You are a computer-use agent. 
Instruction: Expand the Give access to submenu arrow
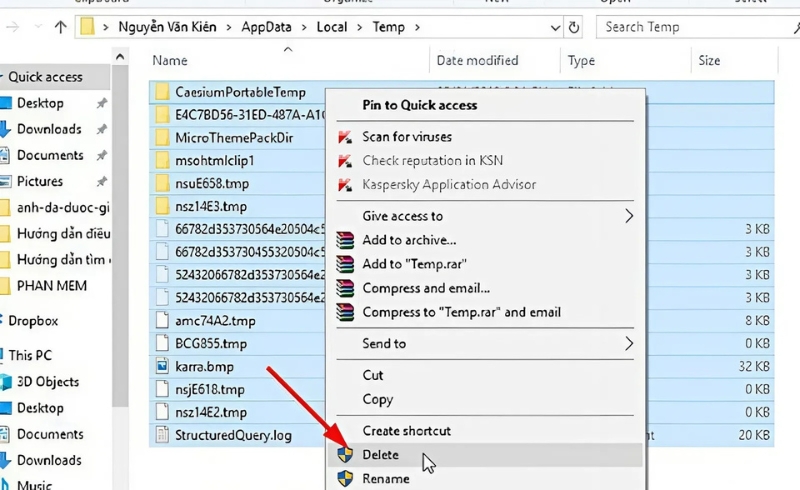629,216
